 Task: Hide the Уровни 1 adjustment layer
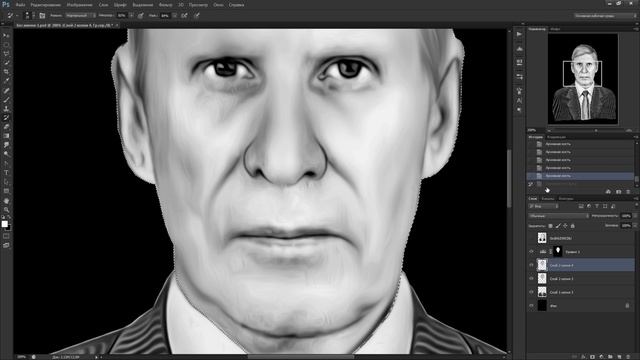[531, 252]
